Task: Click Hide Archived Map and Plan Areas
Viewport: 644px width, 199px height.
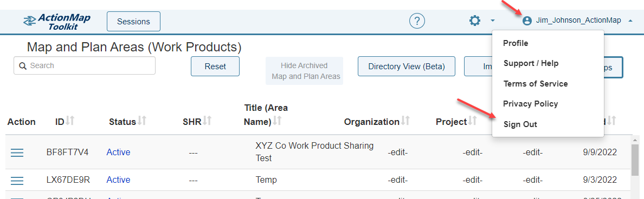Action: (x=304, y=71)
